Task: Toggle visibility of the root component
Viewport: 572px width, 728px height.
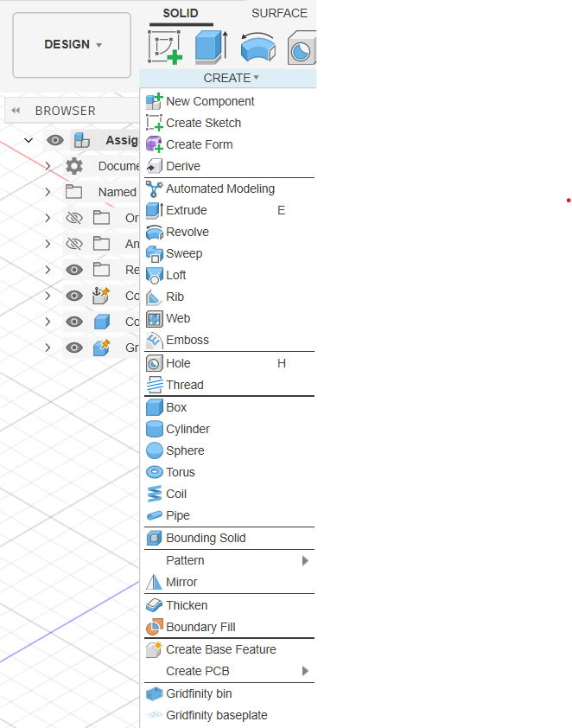Action: coord(55,140)
